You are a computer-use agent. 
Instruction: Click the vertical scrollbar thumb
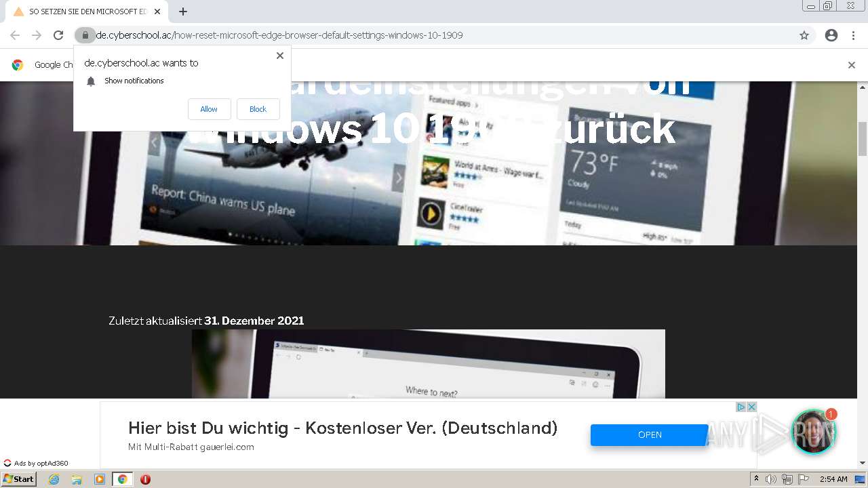(x=862, y=138)
